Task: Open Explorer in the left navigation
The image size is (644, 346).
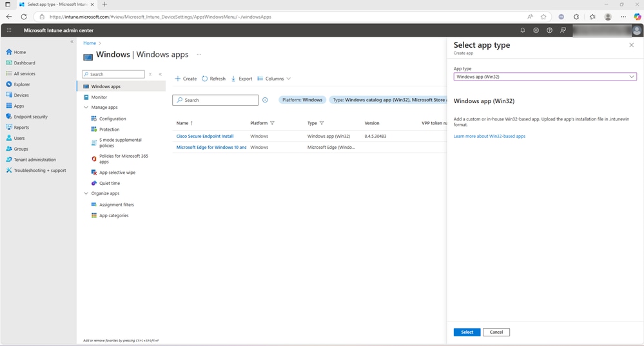Action: [x=17, y=84]
